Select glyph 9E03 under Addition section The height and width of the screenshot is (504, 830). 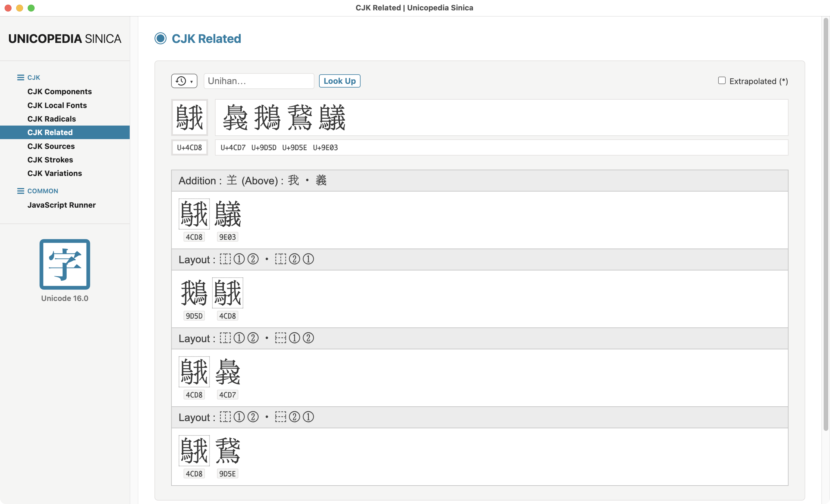pyautogui.click(x=228, y=214)
